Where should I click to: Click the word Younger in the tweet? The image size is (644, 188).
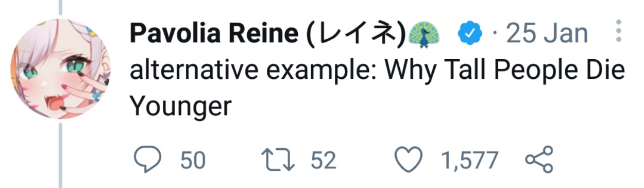tap(180, 107)
